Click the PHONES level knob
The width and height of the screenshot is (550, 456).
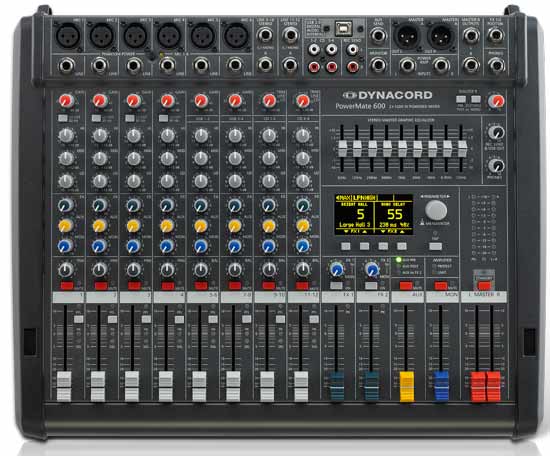pos(496,166)
